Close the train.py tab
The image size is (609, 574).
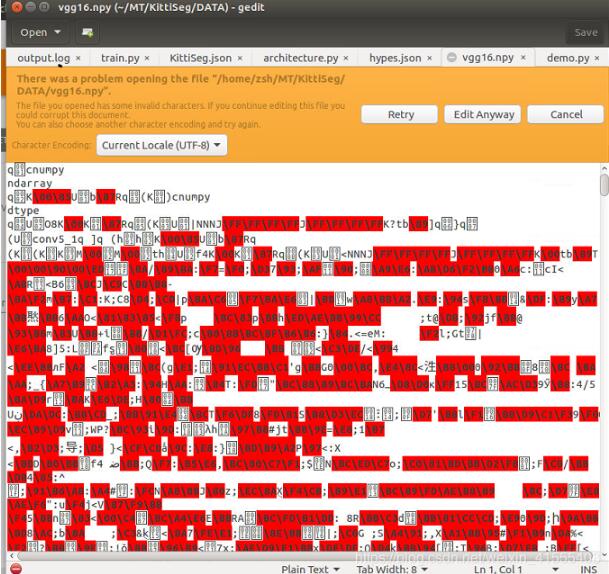(147, 58)
